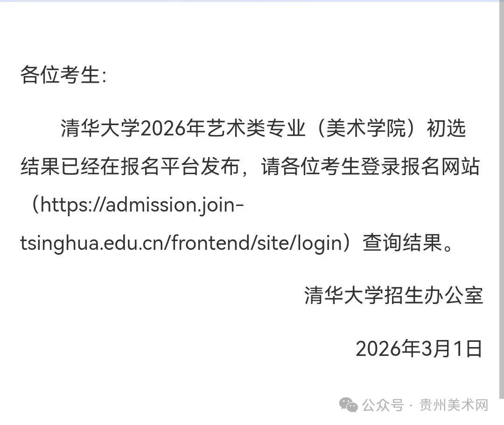Click the 各位考生 greeting text
The width and height of the screenshot is (504, 425).
[x=60, y=75]
